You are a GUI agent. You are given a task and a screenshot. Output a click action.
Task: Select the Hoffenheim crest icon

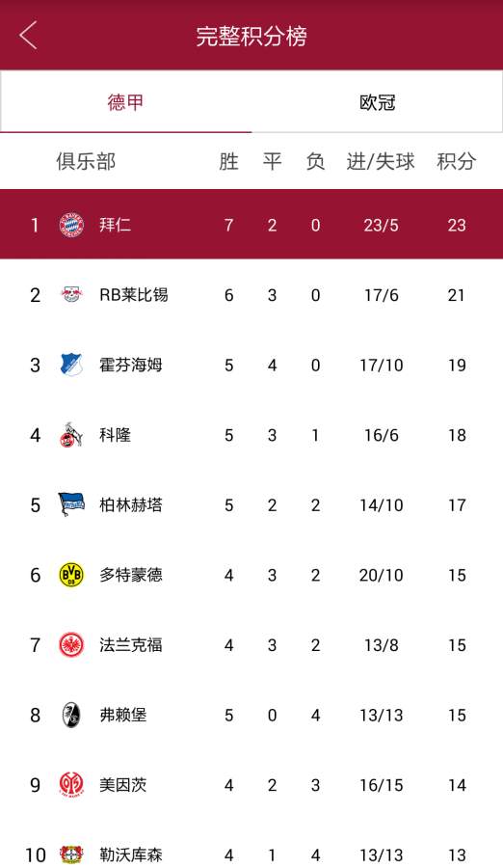click(x=71, y=365)
